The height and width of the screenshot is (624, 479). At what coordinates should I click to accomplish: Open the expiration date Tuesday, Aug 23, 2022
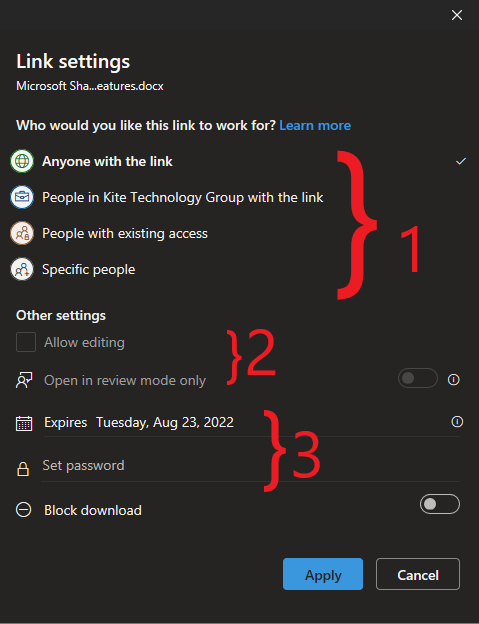(x=165, y=422)
